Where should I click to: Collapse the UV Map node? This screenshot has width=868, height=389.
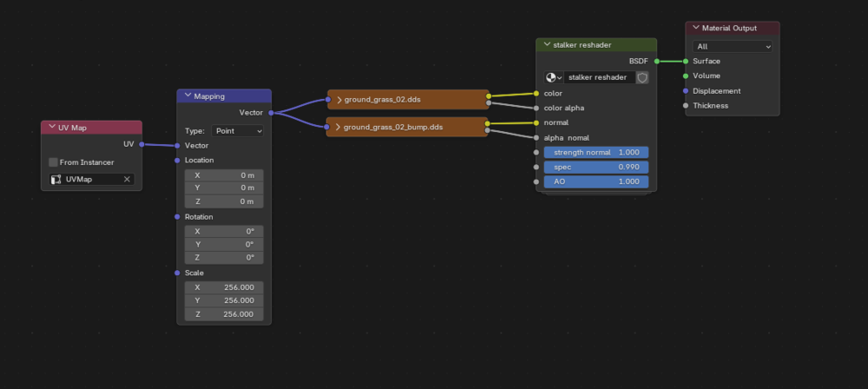[52, 128]
